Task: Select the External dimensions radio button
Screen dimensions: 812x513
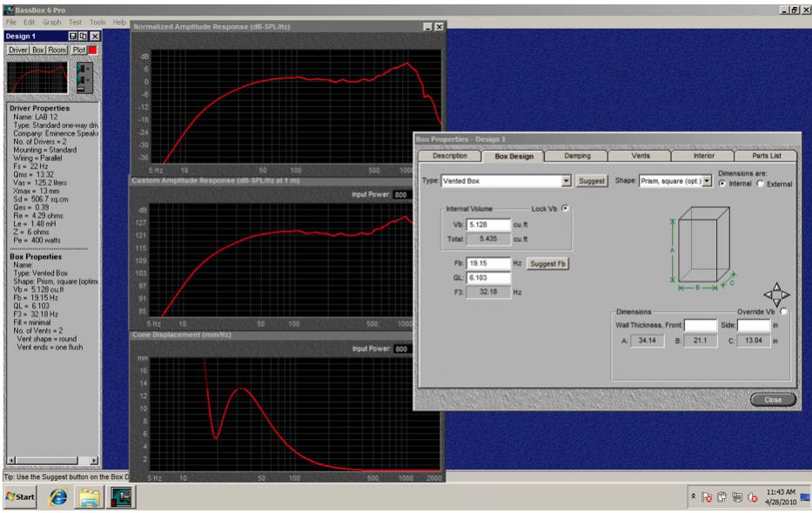Action: [x=760, y=184]
